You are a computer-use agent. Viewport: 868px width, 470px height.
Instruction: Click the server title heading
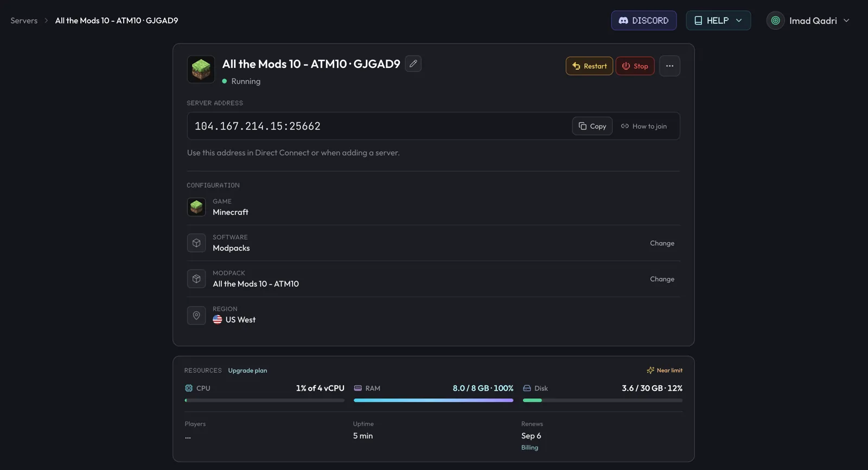(x=311, y=64)
